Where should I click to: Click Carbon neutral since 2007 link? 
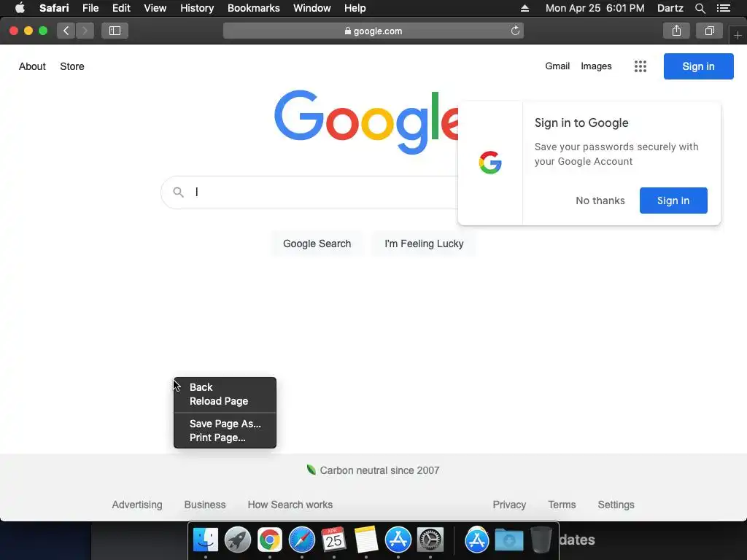click(x=379, y=470)
